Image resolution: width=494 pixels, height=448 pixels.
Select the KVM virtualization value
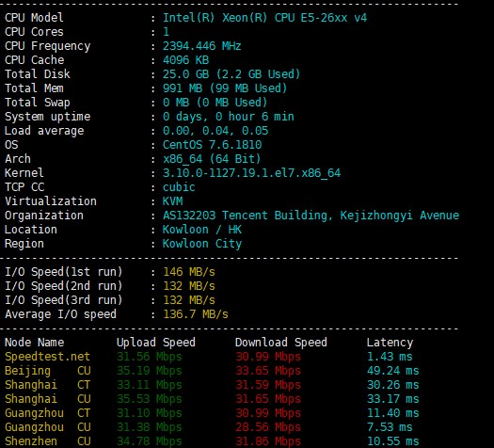[172, 201]
